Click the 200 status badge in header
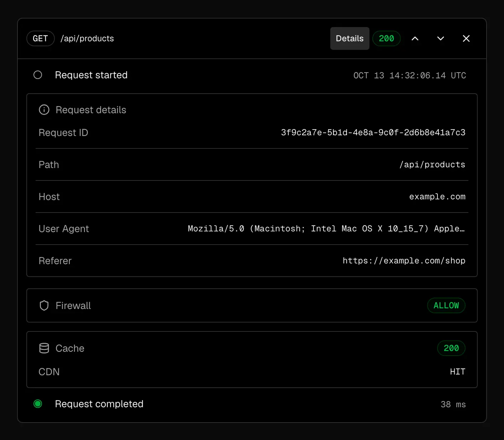This screenshot has width=504, height=440. point(387,38)
